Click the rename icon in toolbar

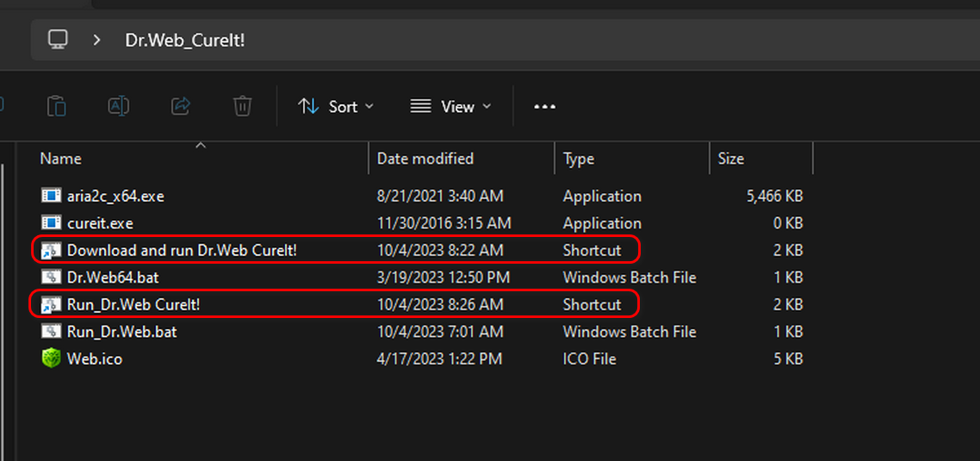click(x=118, y=106)
